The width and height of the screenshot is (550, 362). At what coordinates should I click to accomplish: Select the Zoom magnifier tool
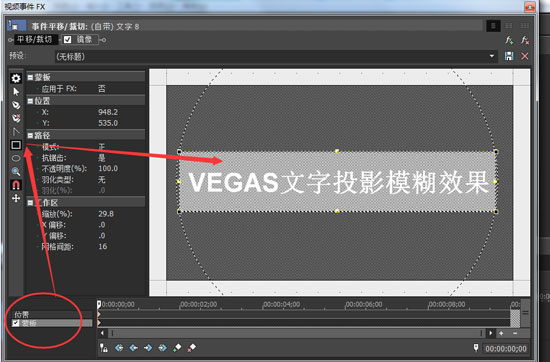tap(16, 172)
